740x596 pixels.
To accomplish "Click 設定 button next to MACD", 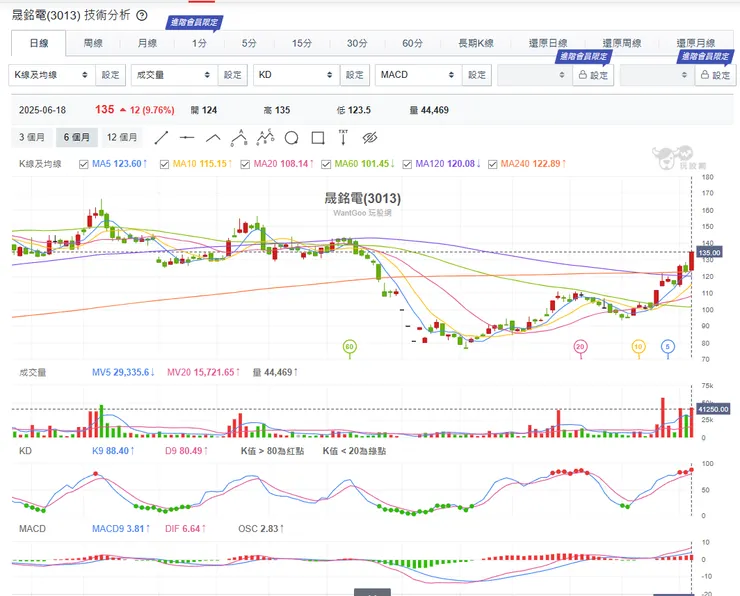I will tap(477, 75).
